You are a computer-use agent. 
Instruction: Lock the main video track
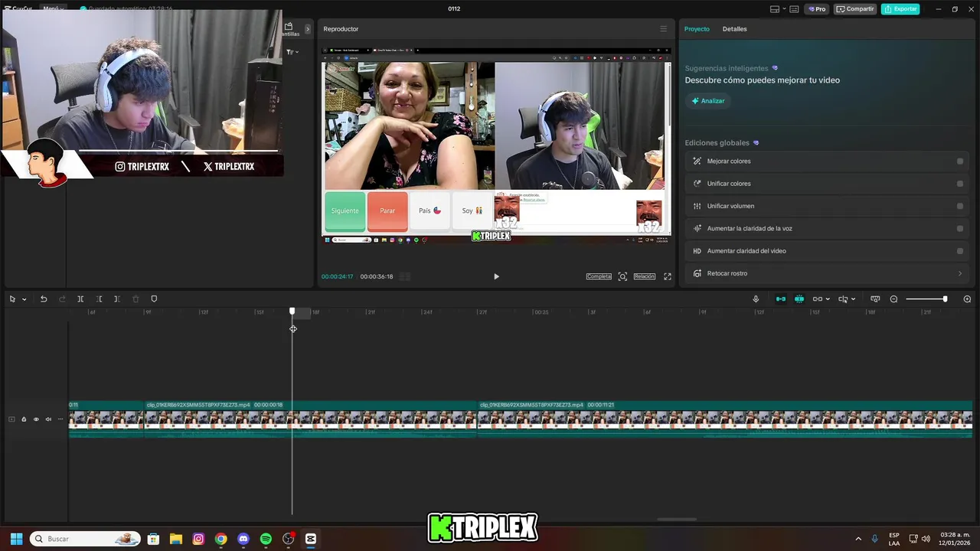pyautogui.click(x=24, y=419)
